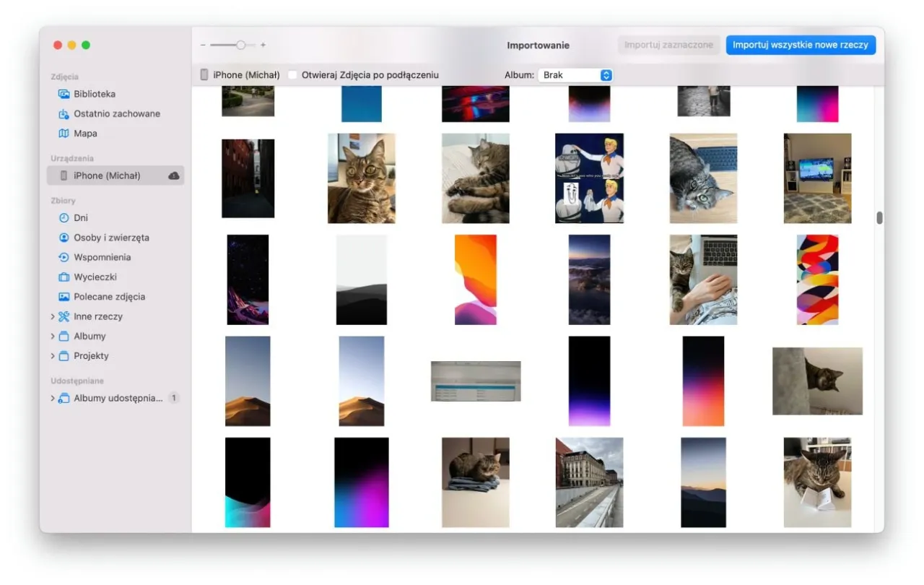Expand the Inne rzeczy section
Screen dimensions: 924x585
(x=51, y=316)
